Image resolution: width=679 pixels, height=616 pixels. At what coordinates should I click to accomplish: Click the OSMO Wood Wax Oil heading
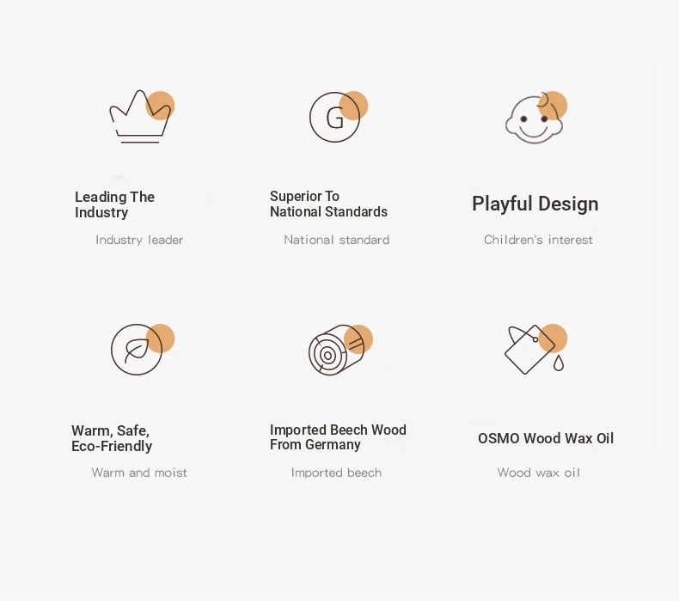(546, 438)
